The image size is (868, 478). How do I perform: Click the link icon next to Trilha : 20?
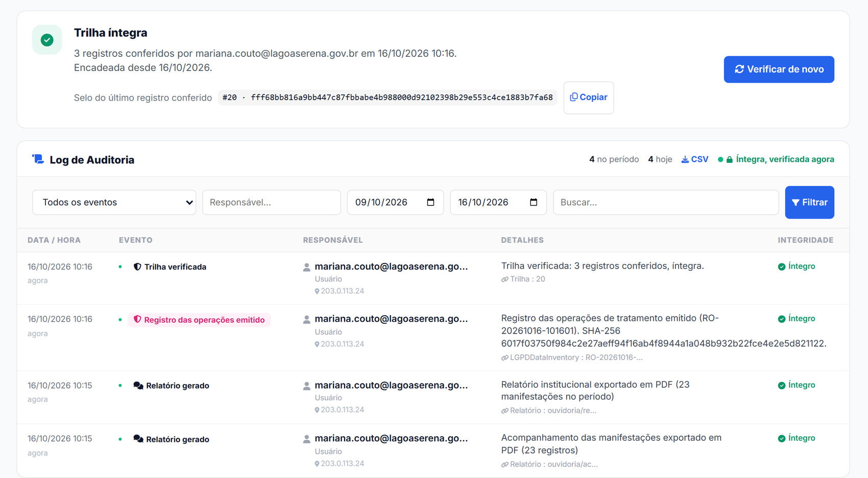[505, 279]
